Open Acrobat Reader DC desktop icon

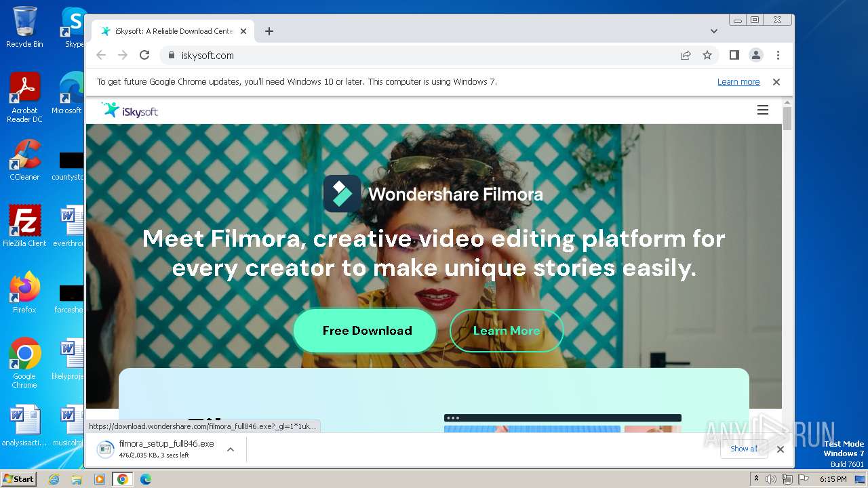point(24,98)
